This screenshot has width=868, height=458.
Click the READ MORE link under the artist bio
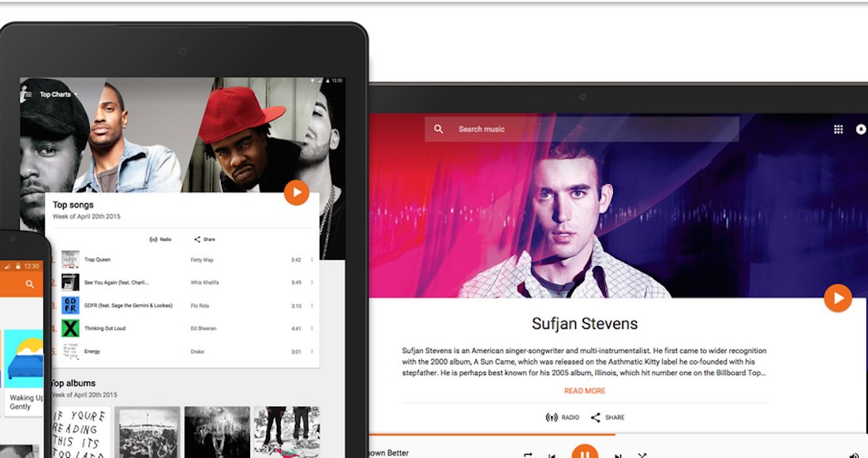585,391
